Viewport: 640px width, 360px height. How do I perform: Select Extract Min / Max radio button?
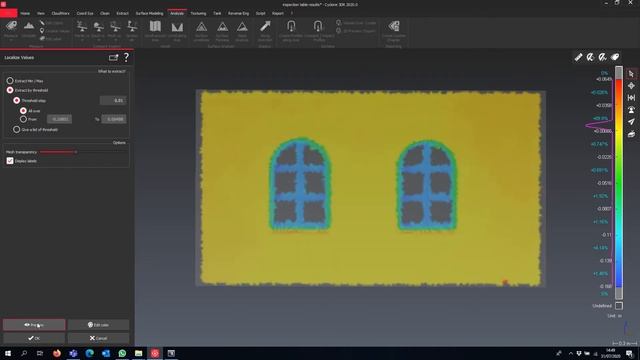(x=10, y=81)
